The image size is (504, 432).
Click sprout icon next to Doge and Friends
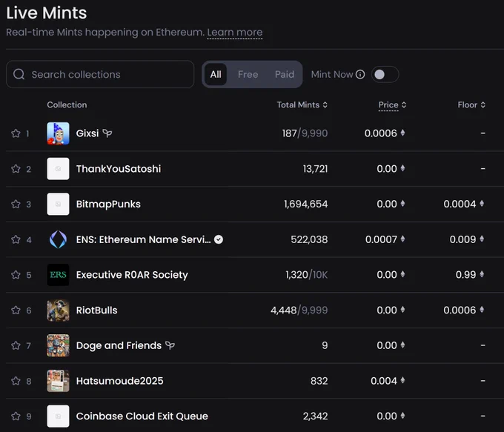(x=170, y=345)
